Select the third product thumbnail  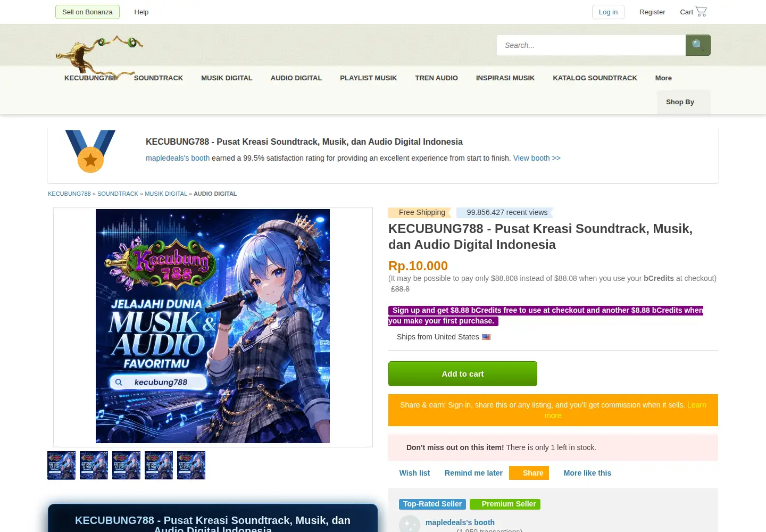[126, 465]
